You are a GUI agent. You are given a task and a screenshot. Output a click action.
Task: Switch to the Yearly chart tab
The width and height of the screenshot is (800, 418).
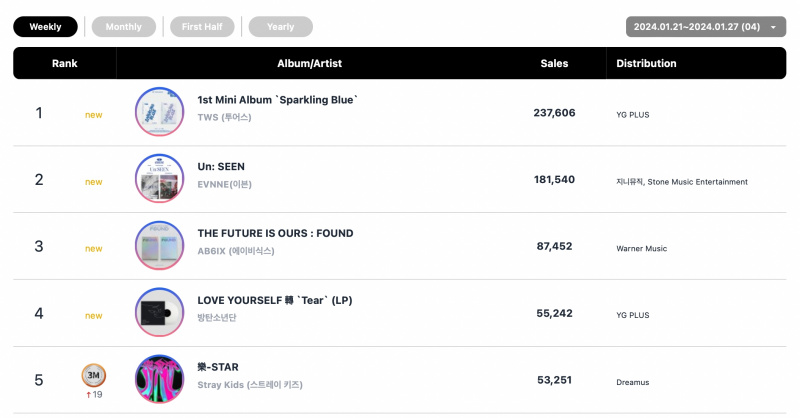(x=281, y=27)
